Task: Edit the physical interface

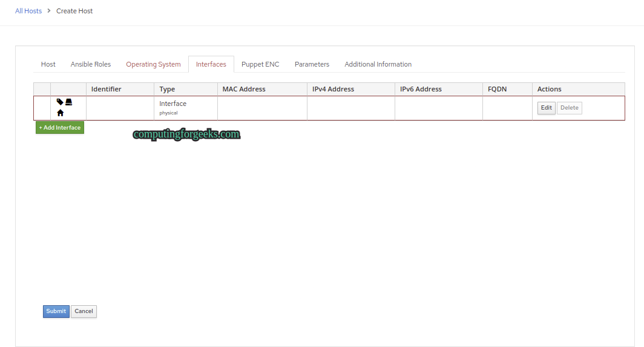Action: pos(546,108)
